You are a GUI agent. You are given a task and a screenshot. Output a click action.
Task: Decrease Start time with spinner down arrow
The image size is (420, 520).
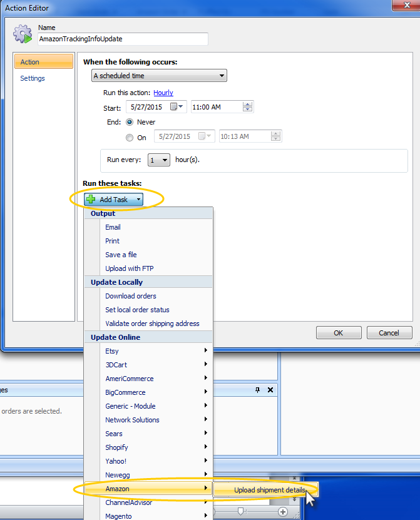pos(247,109)
